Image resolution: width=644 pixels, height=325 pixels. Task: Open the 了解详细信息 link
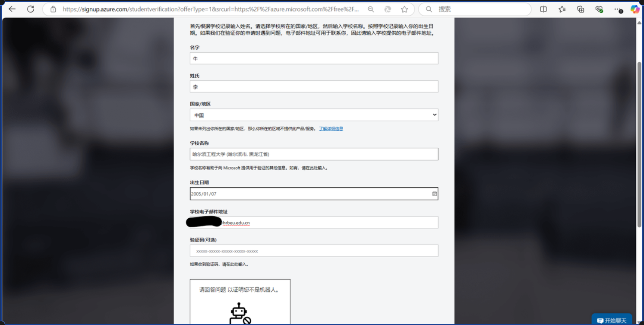331,129
